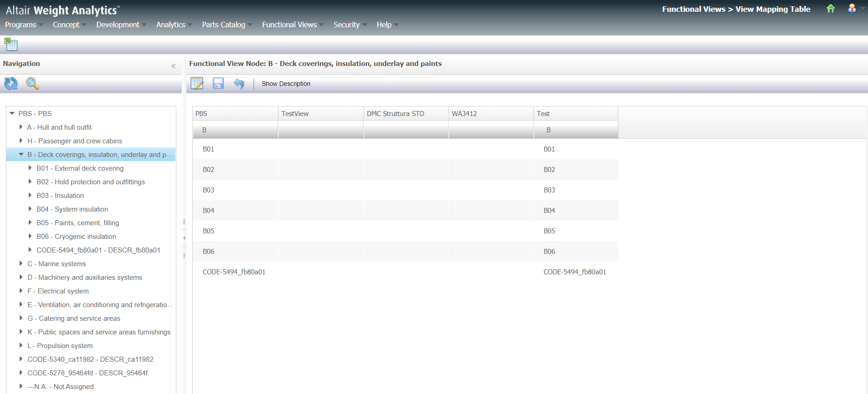Open the user account icon
Image resolution: width=868 pixels, height=394 pixels.
852,9
